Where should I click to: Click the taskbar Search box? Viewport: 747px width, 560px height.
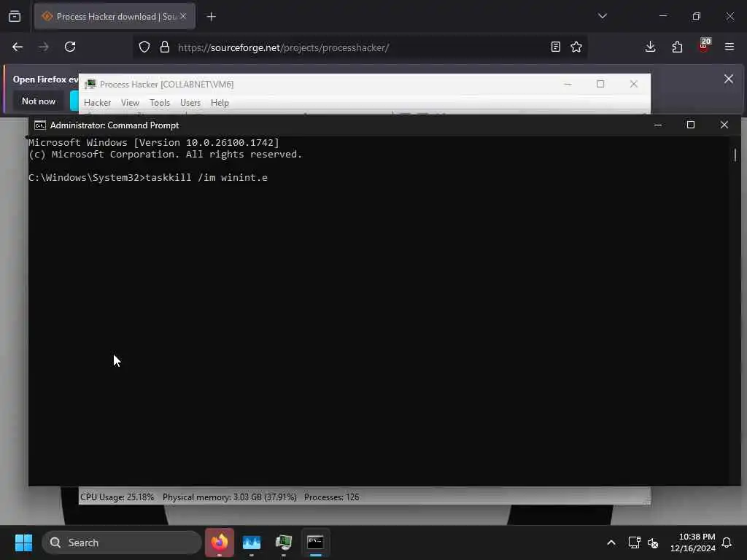click(x=122, y=542)
